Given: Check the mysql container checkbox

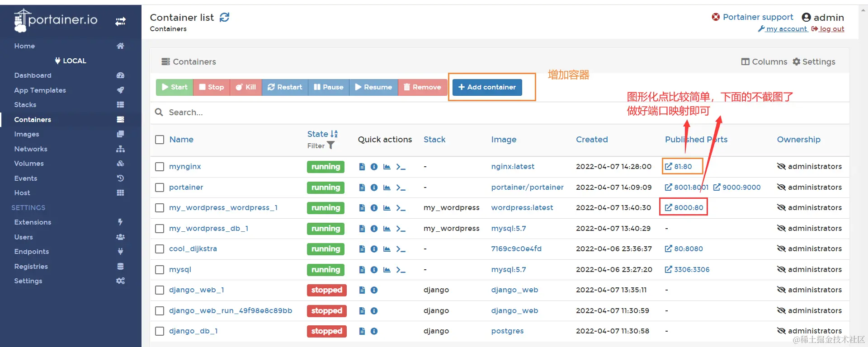Looking at the screenshot, I should coord(160,270).
